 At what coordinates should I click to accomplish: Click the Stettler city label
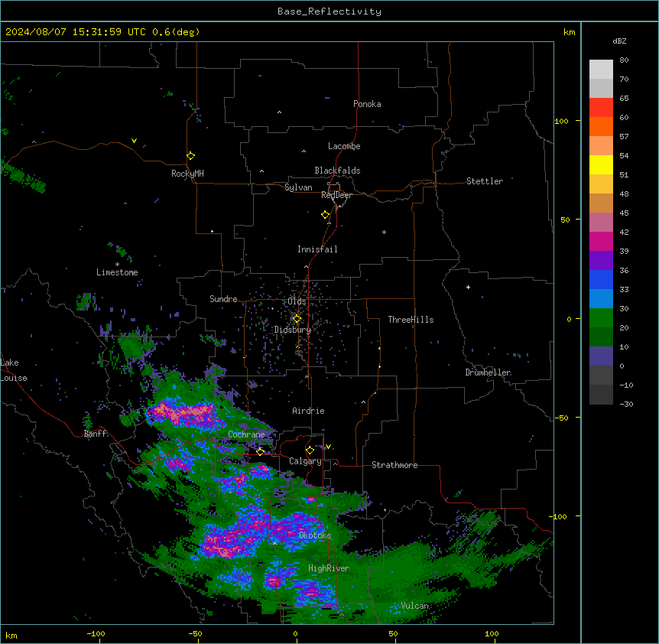pyautogui.click(x=485, y=181)
